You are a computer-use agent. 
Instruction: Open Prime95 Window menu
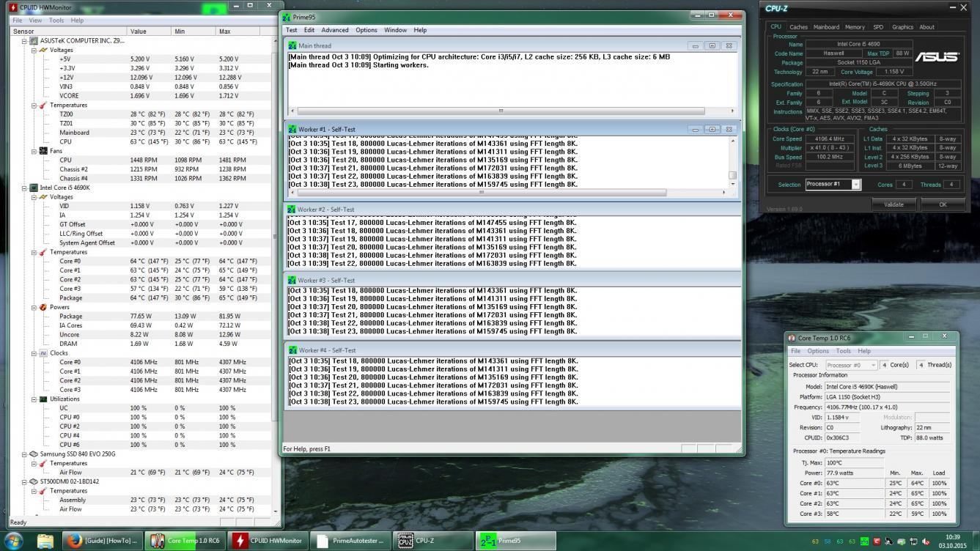[395, 30]
